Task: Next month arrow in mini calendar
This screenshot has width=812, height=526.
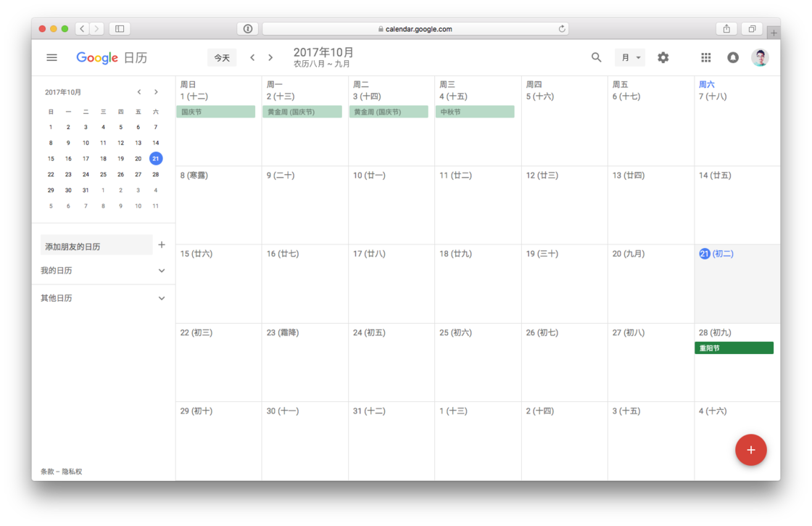Action: point(156,91)
